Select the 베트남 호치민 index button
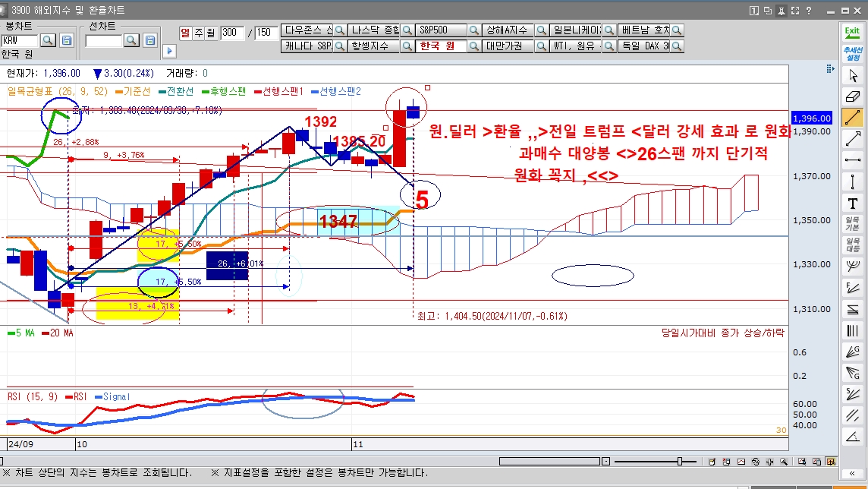868x489 pixels. (x=644, y=30)
